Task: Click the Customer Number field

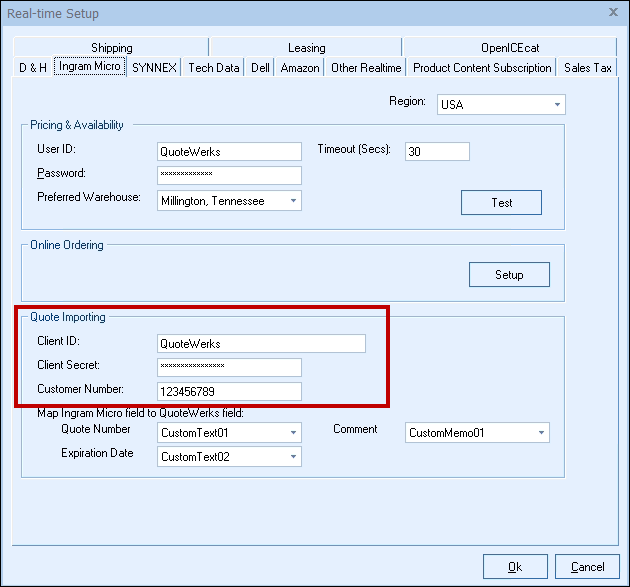Action: tap(229, 391)
